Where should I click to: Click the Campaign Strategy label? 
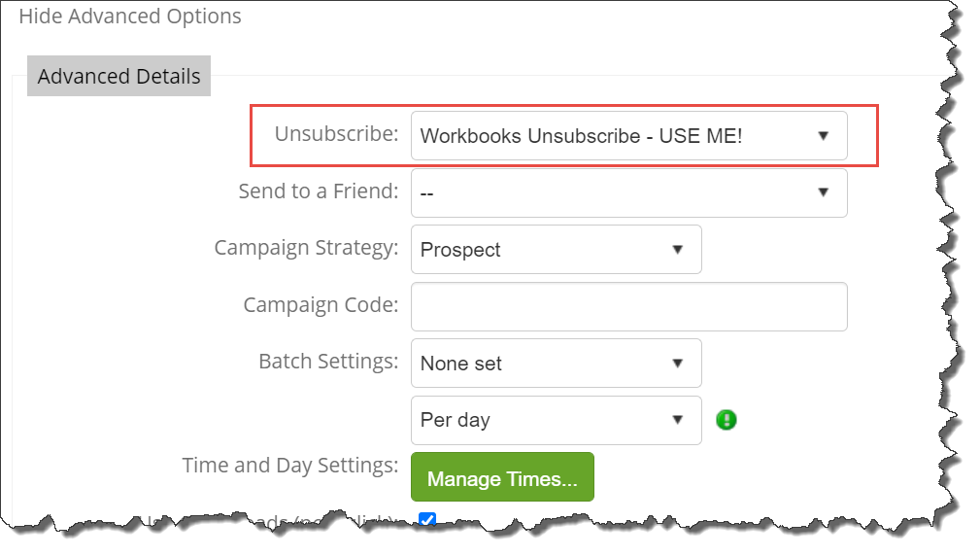click(306, 248)
